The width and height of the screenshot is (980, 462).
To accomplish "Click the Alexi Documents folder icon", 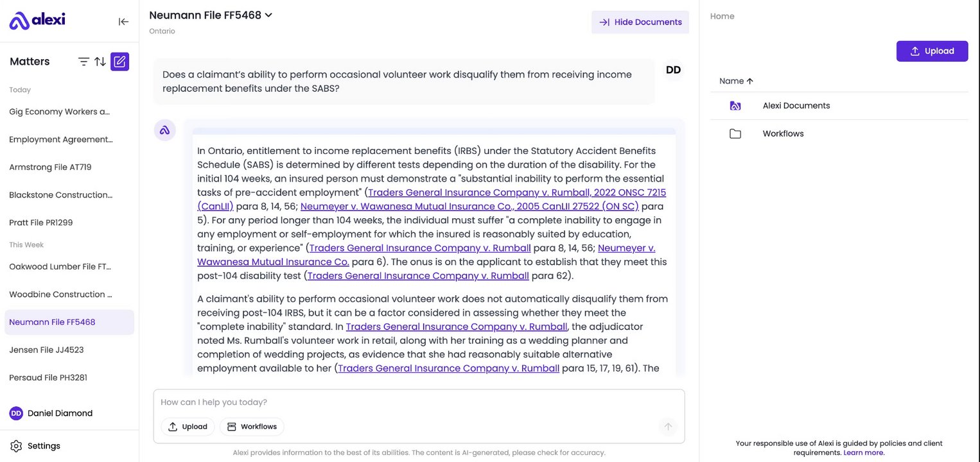I will (x=735, y=106).
